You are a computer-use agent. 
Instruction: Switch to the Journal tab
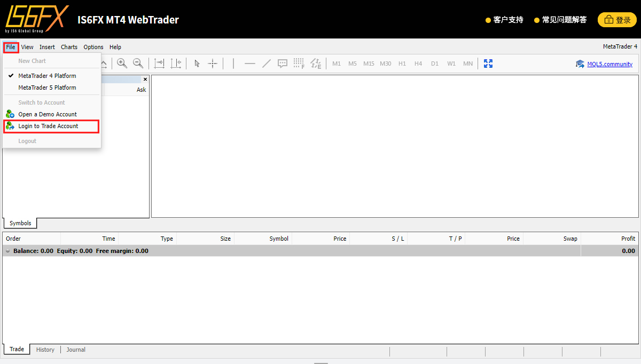tap(76, 350)
